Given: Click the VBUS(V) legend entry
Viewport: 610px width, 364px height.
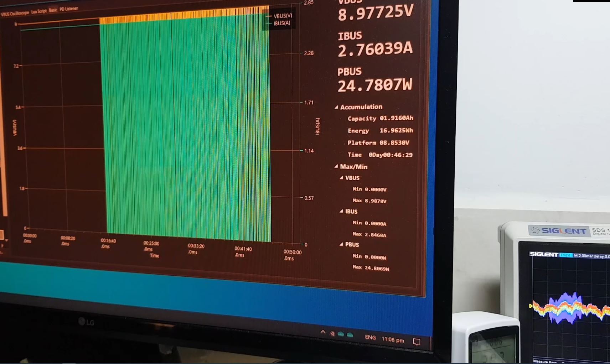Looking at the screenshot, I should pos(279,16).
